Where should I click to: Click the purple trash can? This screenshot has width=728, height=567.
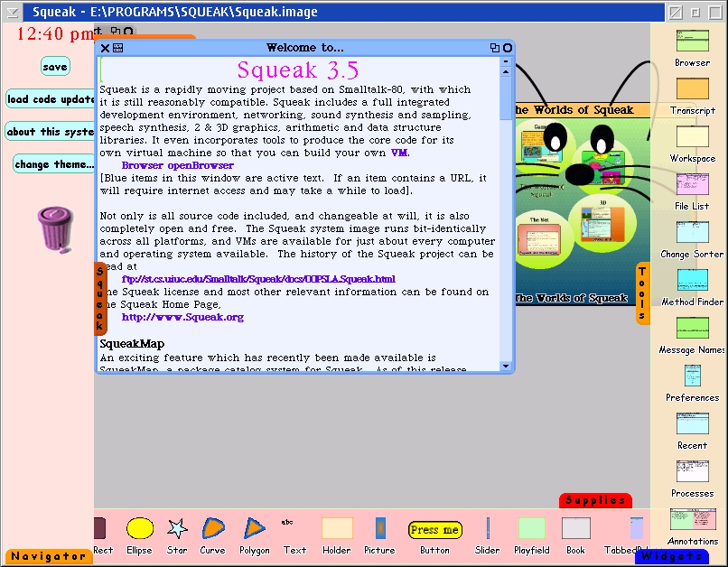tap(55, 229)
